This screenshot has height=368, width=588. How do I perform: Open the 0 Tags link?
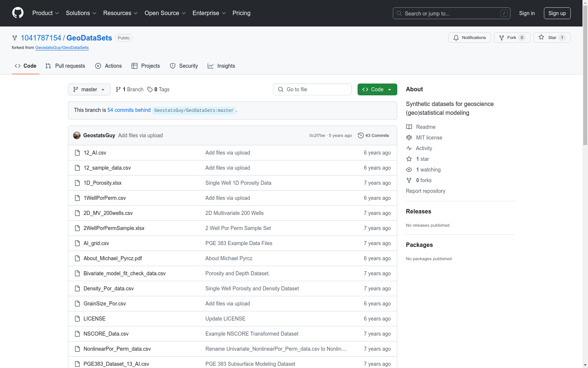click(158, 89)
